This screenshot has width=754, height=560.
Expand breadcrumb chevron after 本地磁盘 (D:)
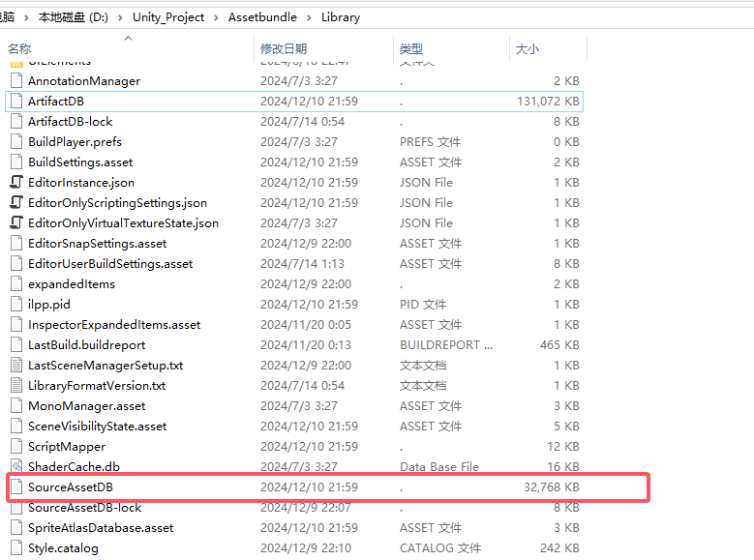(120, 17)
